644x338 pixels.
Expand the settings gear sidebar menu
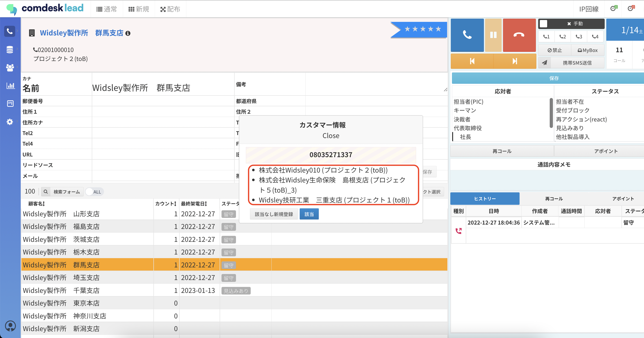point(10,122)
